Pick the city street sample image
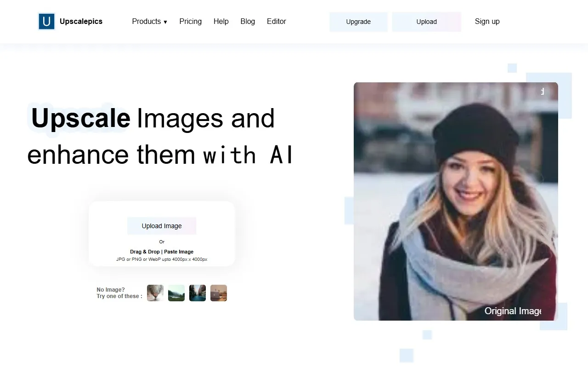 pos(198,293)
